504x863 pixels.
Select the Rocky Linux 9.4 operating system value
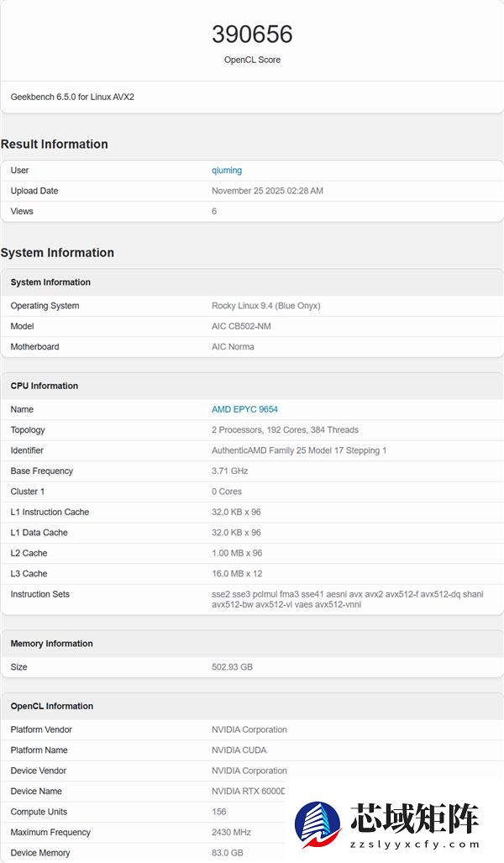[x=265, y=306]
